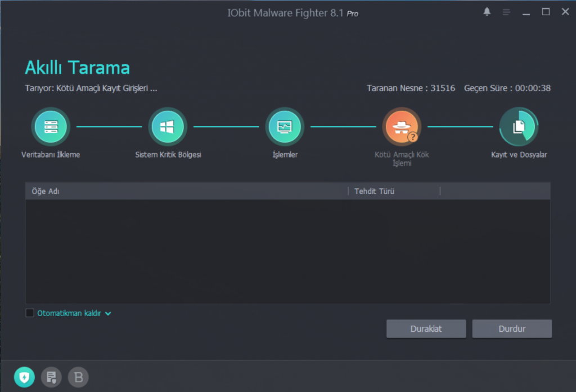Click the Sistem Kritik Bölgesi label
The image size is (576, 392).
(x=168, y=155)
